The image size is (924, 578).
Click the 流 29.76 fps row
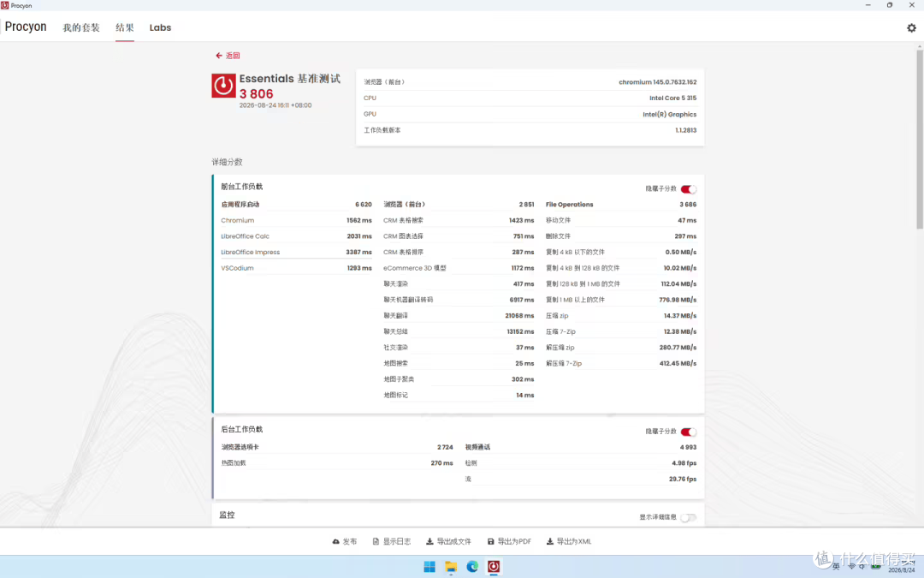pyautogui.click(x=580, y=480)
